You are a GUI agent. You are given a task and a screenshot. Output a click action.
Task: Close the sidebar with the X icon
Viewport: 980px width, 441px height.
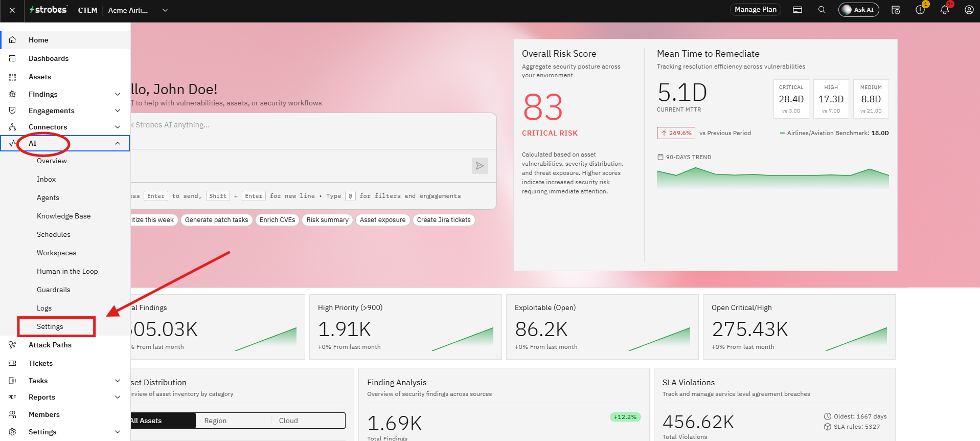12,10
